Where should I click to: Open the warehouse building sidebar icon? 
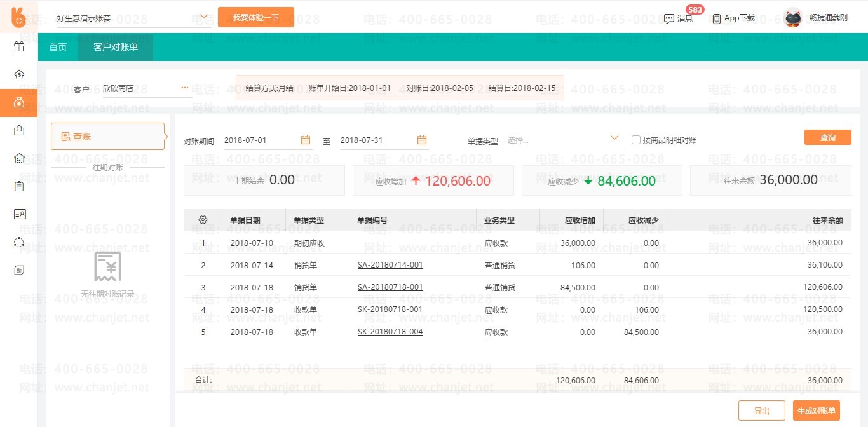tap(19, 158)
